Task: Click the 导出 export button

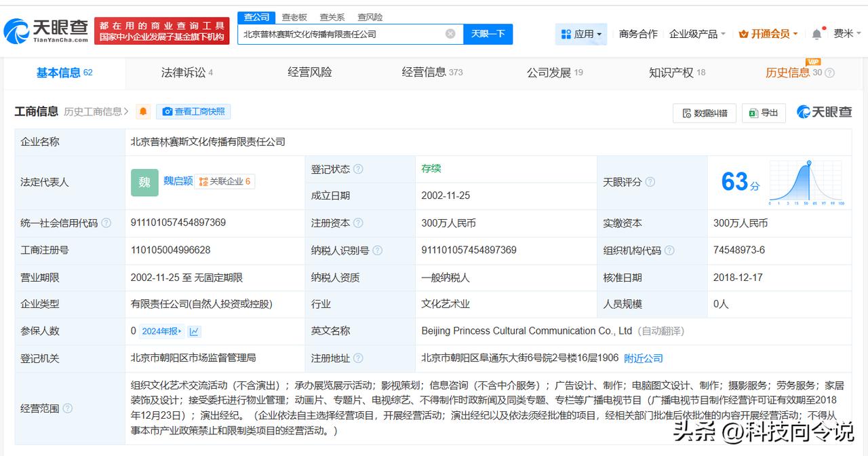Action: coord(764,113)
